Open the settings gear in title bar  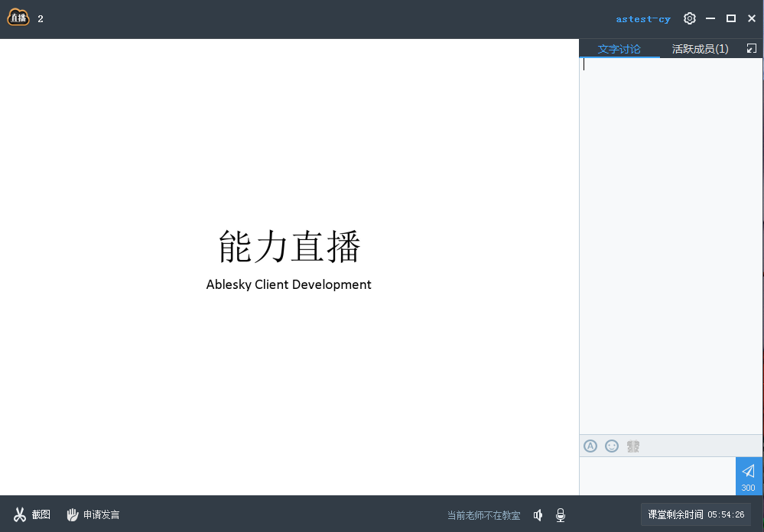(x=689, y=18)
